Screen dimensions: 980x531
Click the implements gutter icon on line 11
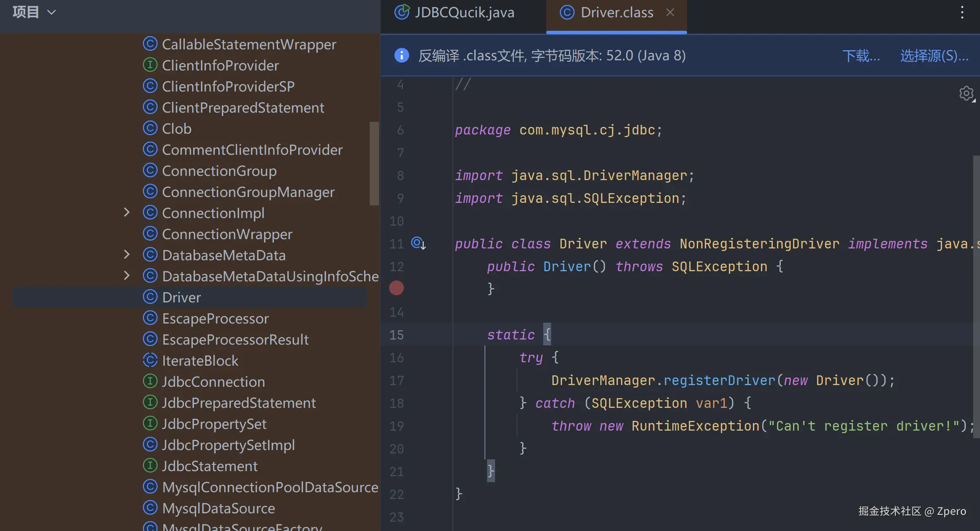pyautogui.click(x=418, y=243)
